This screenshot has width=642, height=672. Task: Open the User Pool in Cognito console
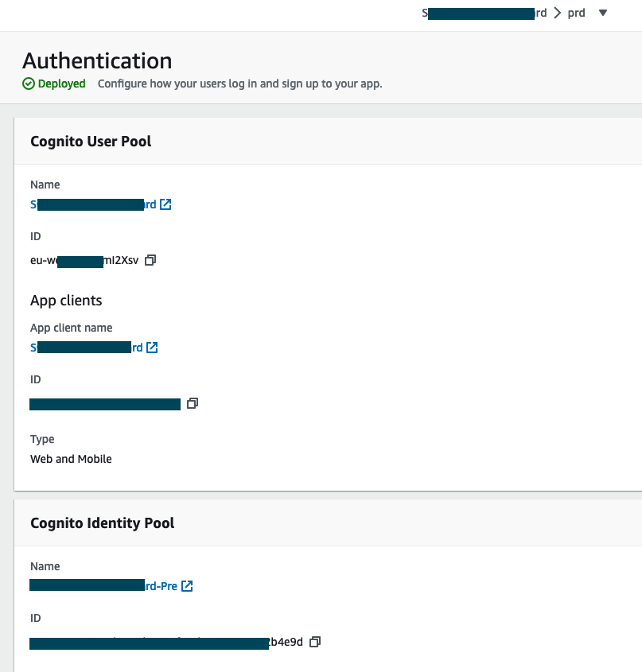click(x=165, y=204)
